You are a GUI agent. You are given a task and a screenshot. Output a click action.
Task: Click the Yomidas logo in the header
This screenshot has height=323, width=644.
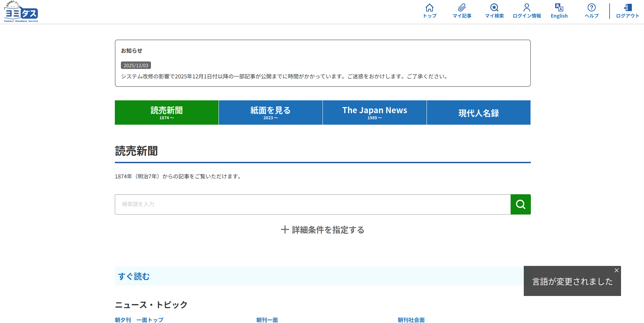click(21, 12)
